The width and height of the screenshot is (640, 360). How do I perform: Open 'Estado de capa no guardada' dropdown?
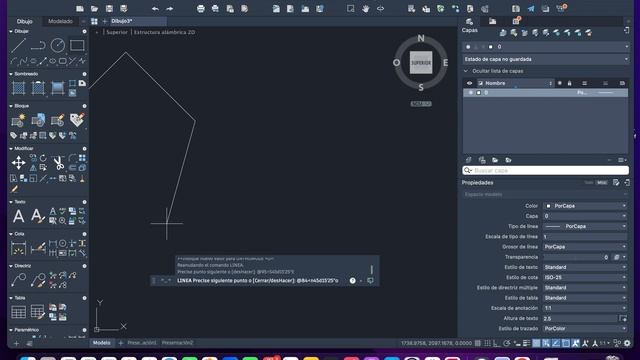click(545, 59)
